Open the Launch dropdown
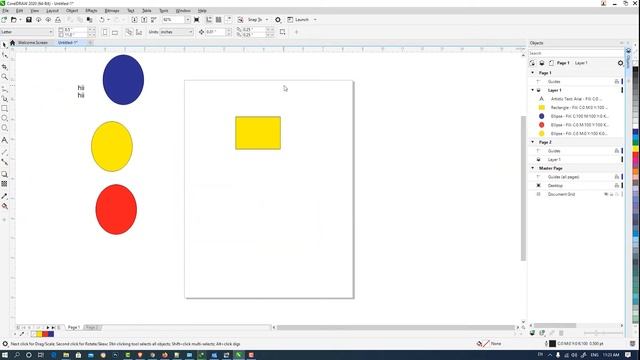Image resolution: width=640 pixels, height=360 pixels. coord(315,20)
